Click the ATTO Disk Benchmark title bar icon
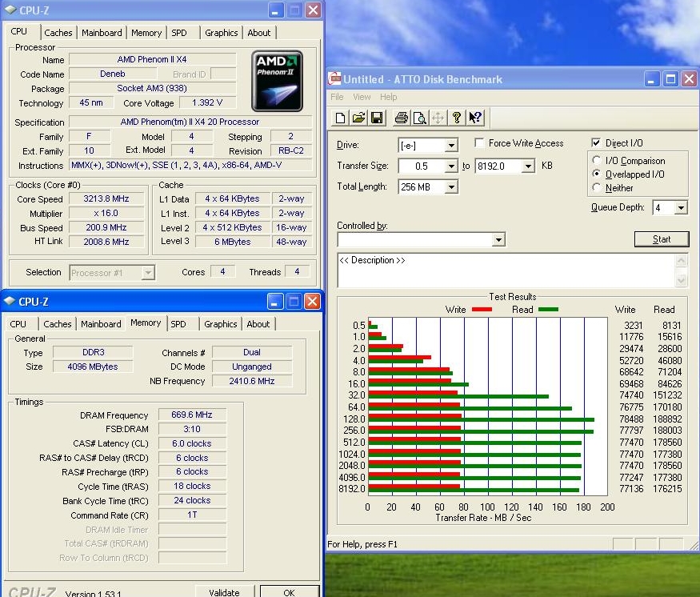 point(334,79)
